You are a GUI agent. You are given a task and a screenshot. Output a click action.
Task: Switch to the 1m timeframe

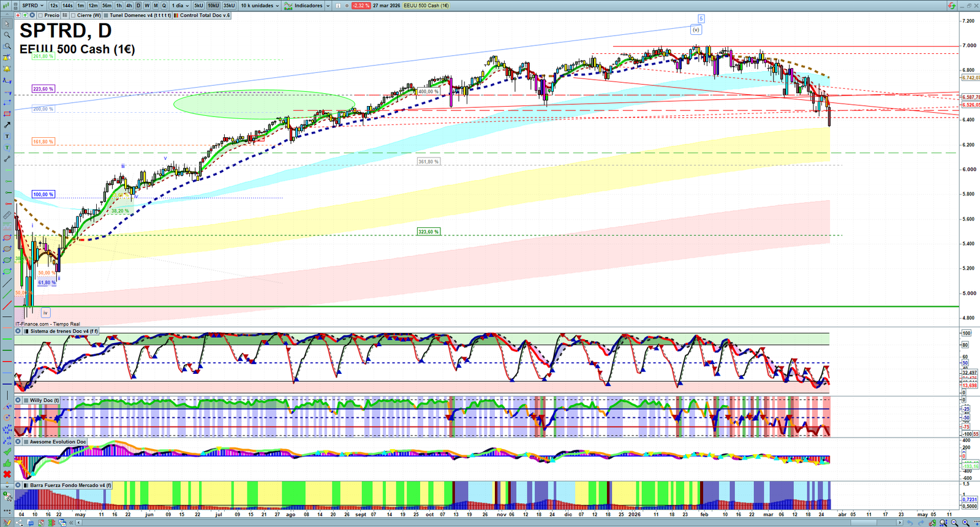point(80,6)
